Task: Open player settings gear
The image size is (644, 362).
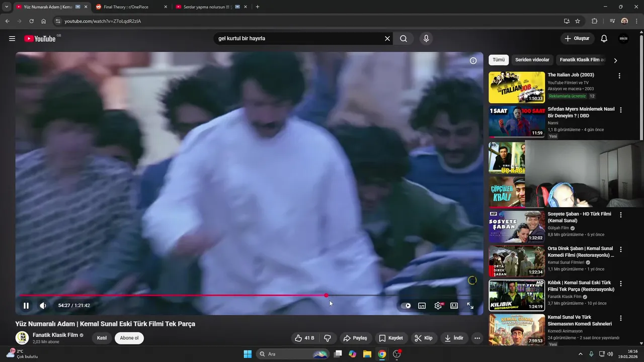Action: [438, 306]
